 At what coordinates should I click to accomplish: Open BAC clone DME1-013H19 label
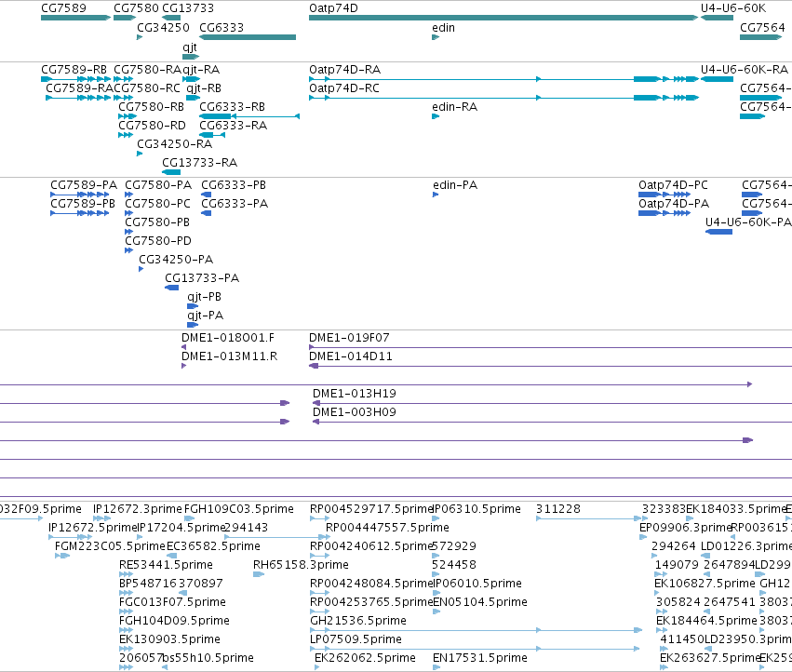pos(355,394)
